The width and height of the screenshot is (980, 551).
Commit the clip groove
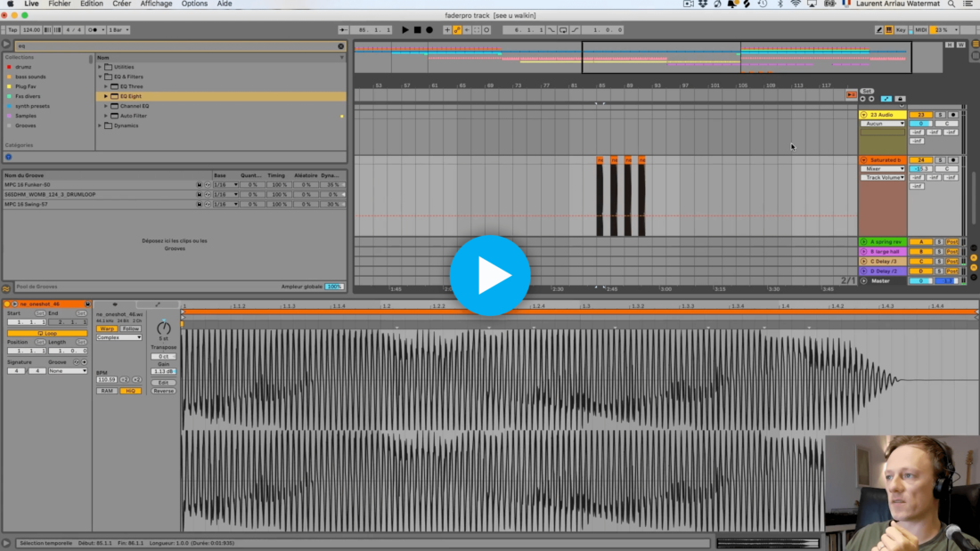click(85, 362)
